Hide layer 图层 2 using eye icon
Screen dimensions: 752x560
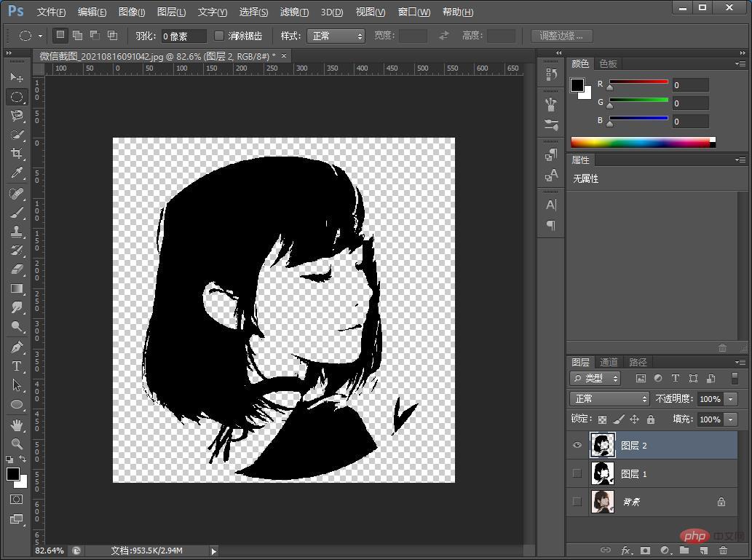[x=577, y=445]
